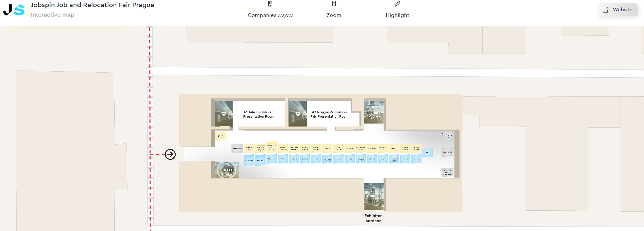Select the Smiling Baby School booth

(x=416, y=148)
